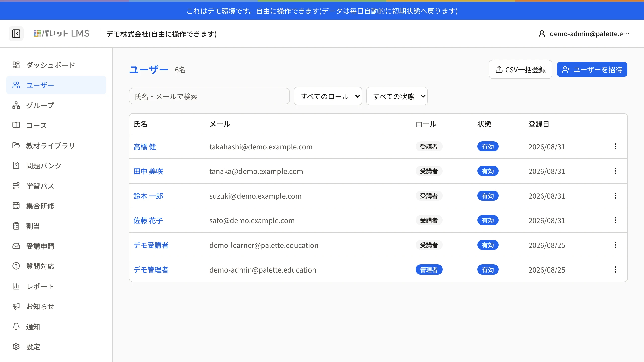Expand the demo-admin account menu
The width and height of the screenshot is (644, 362).
coord(584,34)
